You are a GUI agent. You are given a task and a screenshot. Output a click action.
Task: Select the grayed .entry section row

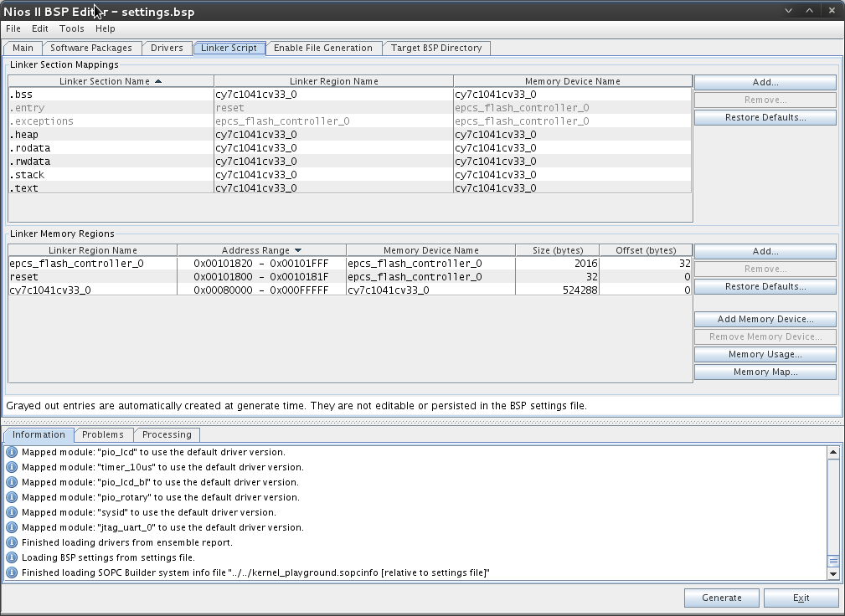coord(350,108)
